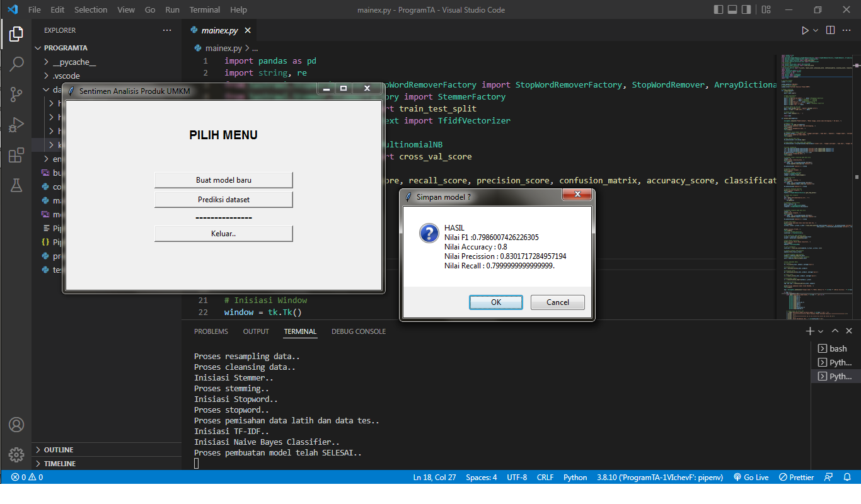Open the Manage gear icon

click(16, 454)
